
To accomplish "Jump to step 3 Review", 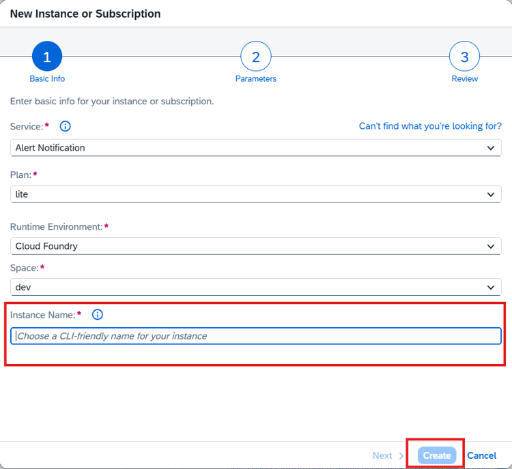I will [x=464, y=56].
